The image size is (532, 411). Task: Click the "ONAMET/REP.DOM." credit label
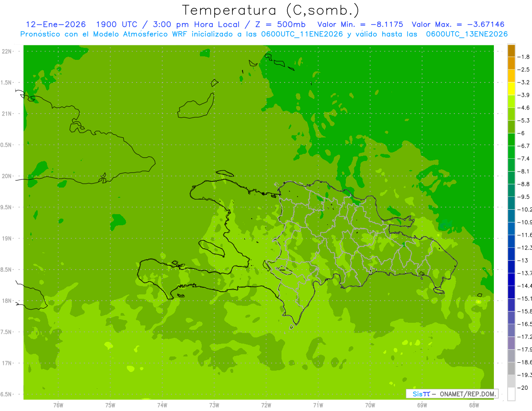[467, 394]
